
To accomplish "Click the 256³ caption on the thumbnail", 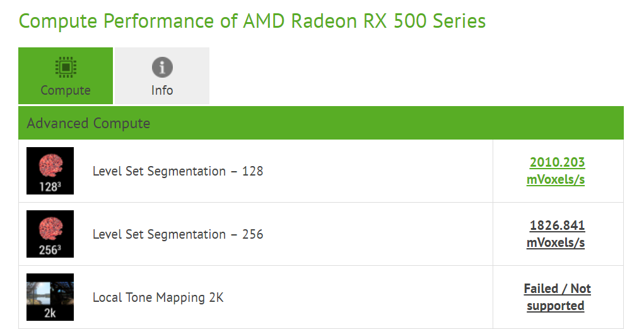I will 50,250.
